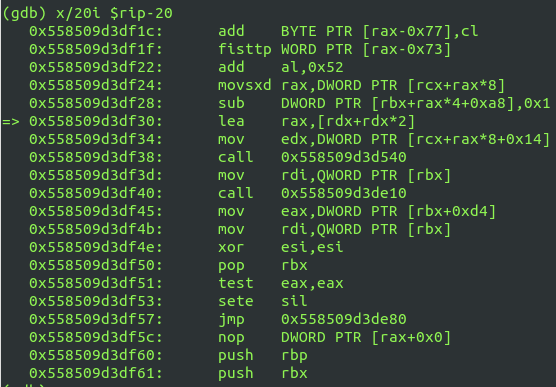Click jmp target 0x558509d3de80
Image resolution: width=556 pixels, height=387 pixels.
pos(344,319)
